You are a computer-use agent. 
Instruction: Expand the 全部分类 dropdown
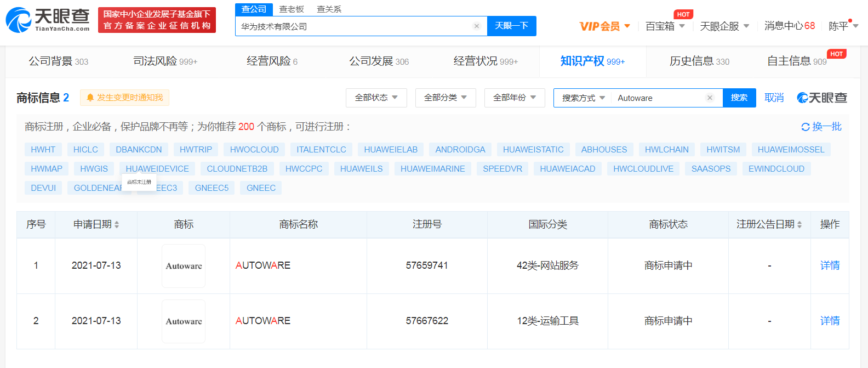pyautogui.click(x=446, y=98)
